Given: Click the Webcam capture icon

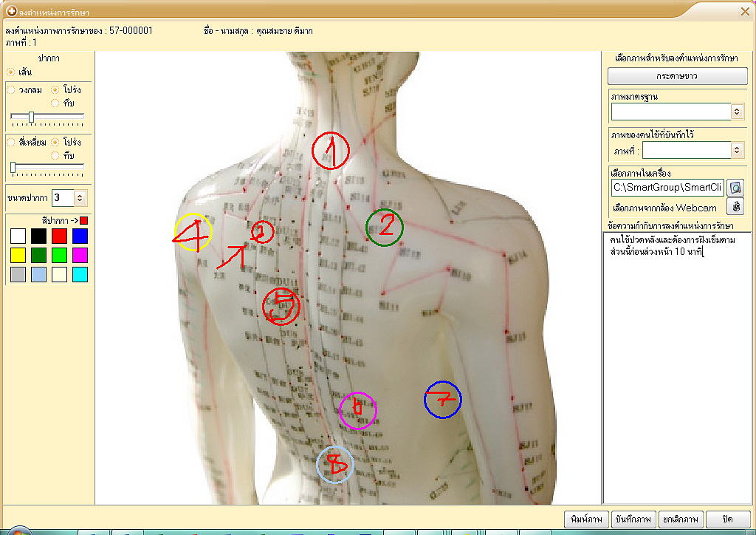Looking at the screenshot, I should [735, 207].
